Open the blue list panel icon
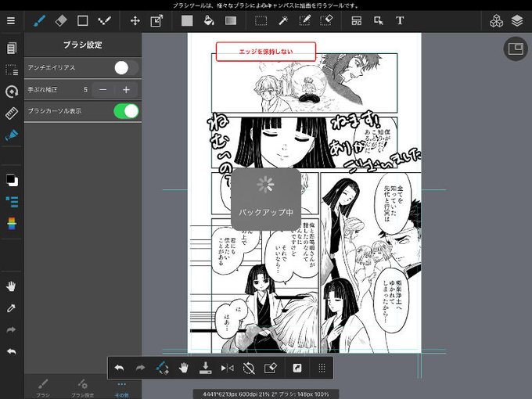Screen dimensions: 532x399 (x=12, y=202)
